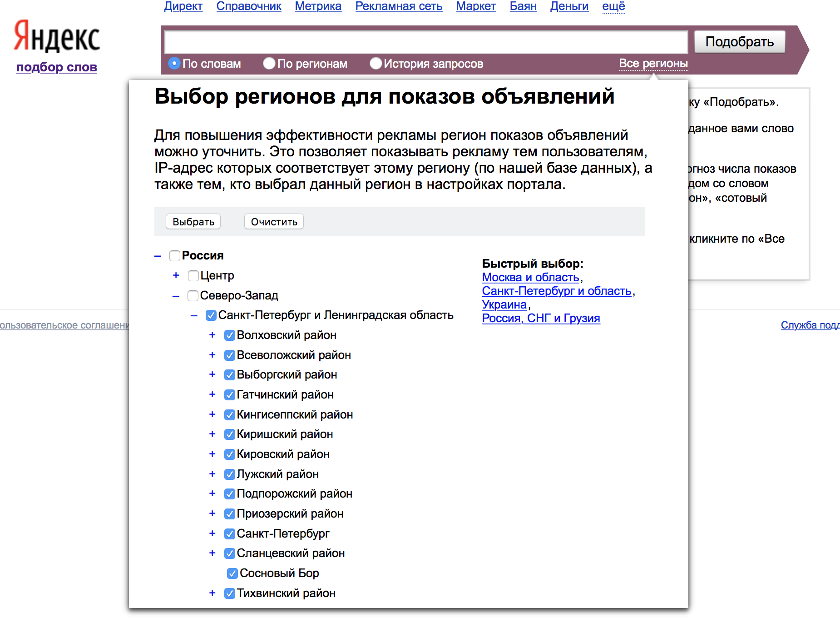Expand the Гатчинский район node

coord(212,394)
